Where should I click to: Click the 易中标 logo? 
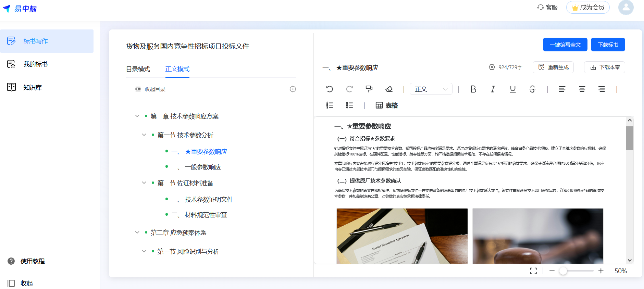tap(20, 9)
